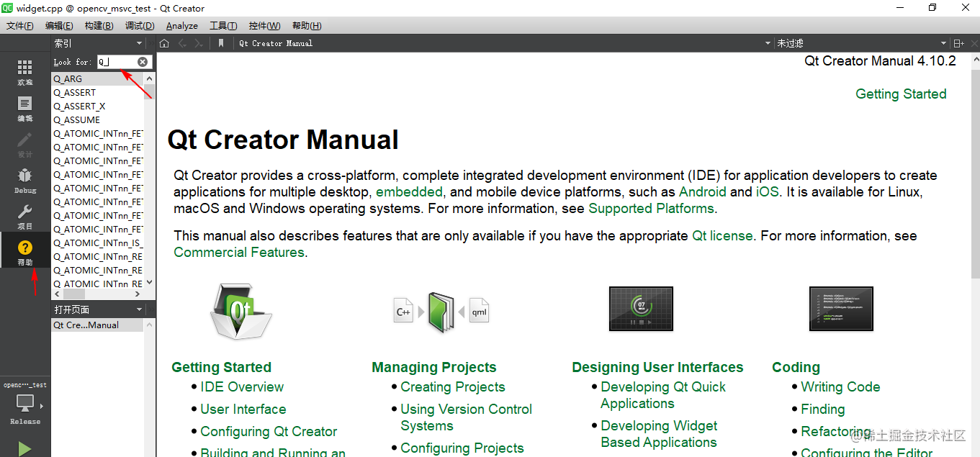Image resolution: width=980 pixels, height=457 pixels.
Task: Open the Welcome (欢迎) mode icon
Action: click(x=25, y=68)
